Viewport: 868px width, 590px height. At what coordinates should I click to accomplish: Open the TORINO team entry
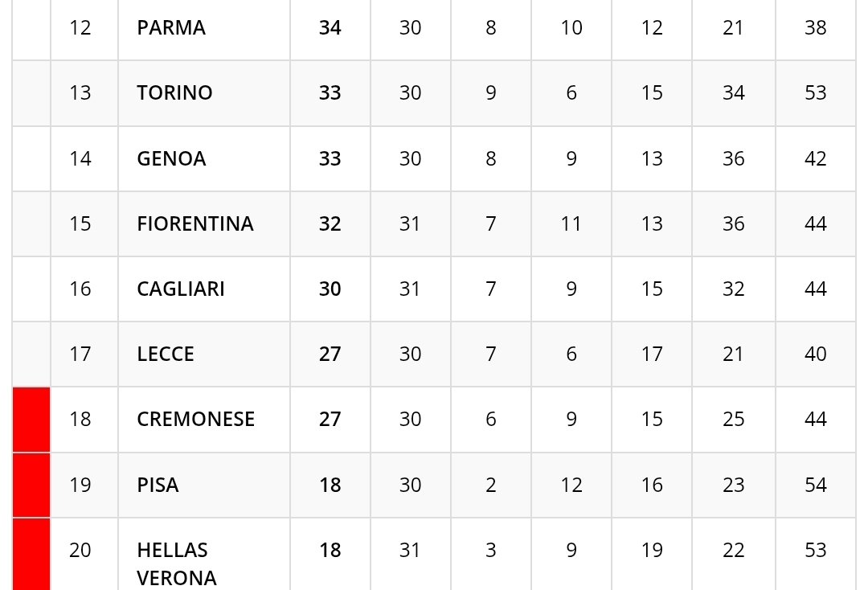point(174,93)
